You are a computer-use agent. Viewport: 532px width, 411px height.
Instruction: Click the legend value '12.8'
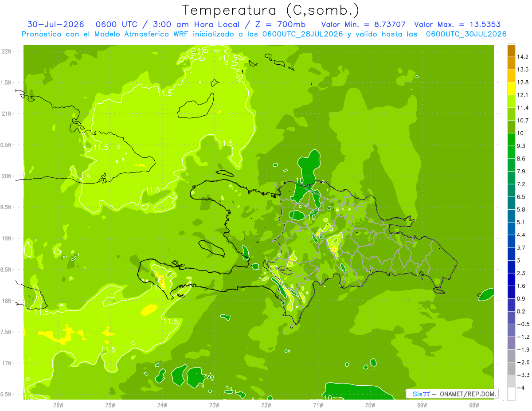pyautogui.click(x=523, y=82)
